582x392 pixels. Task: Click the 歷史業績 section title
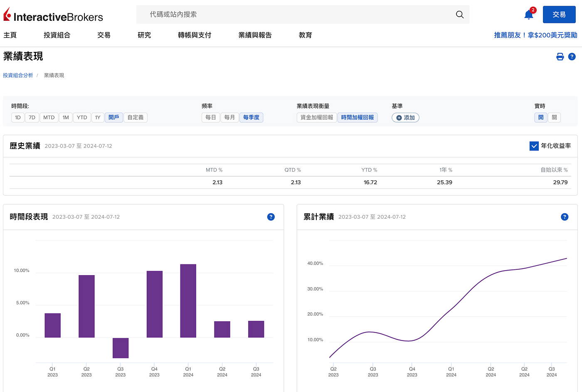(x=25, y=146)
